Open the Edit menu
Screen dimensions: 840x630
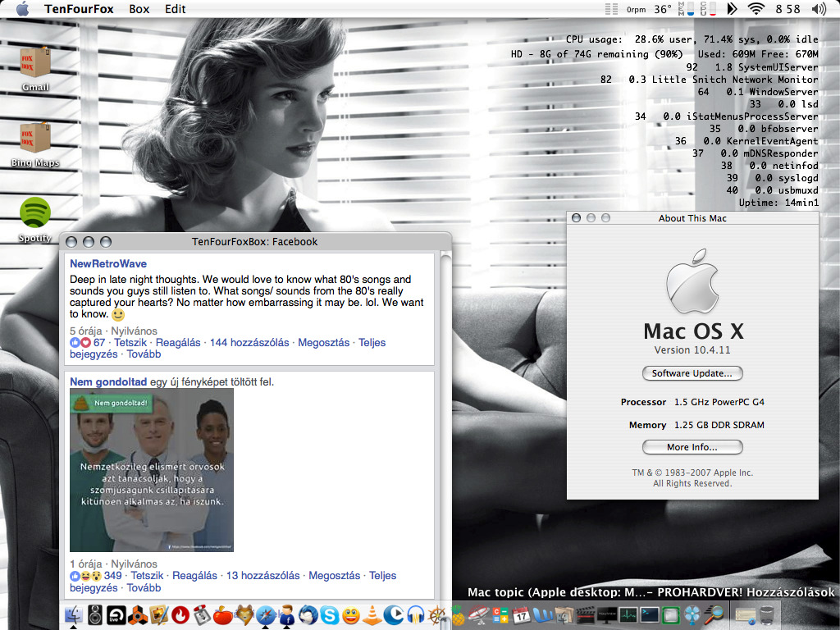176,9
